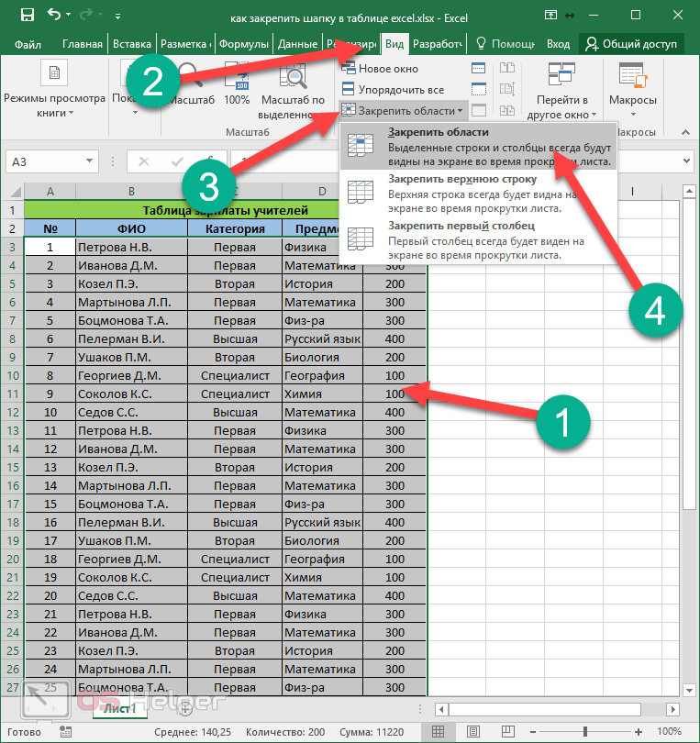
Task: Switch to Normal view icon
Action: [439, 732]
